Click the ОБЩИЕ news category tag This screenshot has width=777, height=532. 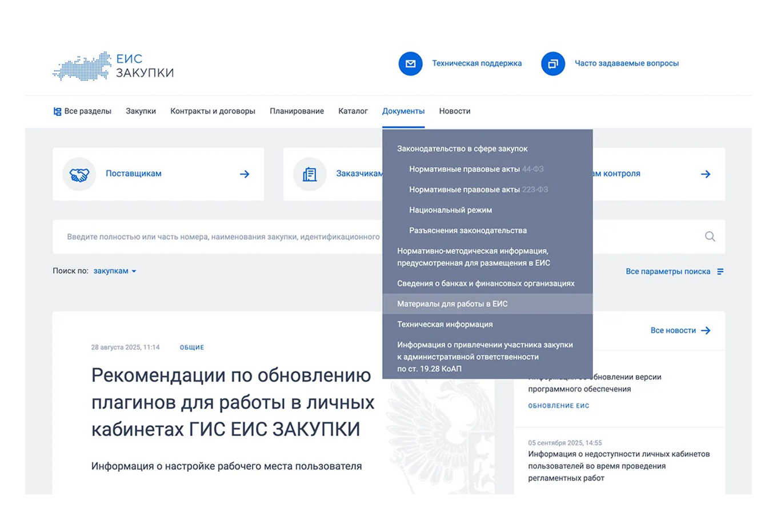tap(192, 347)
